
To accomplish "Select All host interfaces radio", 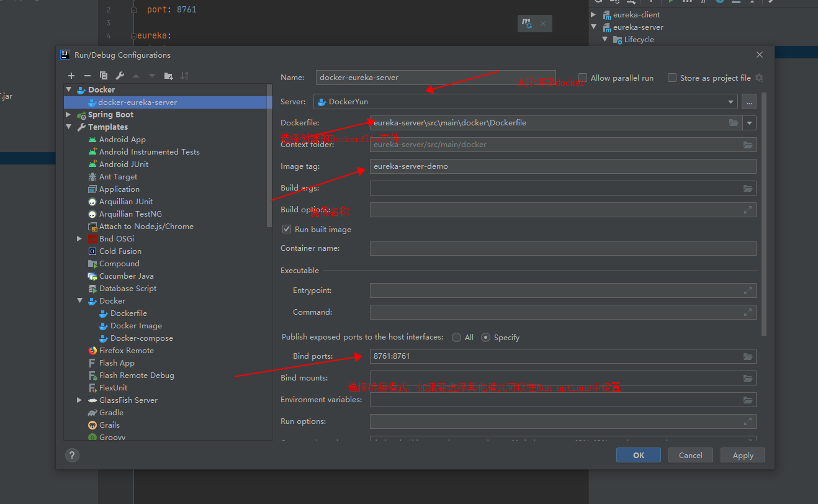I will [x=457, y=338].
